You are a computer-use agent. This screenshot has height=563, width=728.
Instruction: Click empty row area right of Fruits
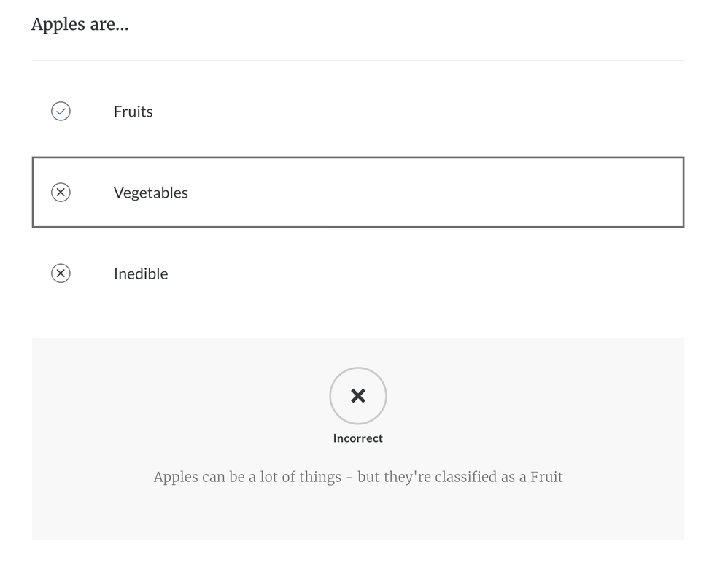pos(438,112)
